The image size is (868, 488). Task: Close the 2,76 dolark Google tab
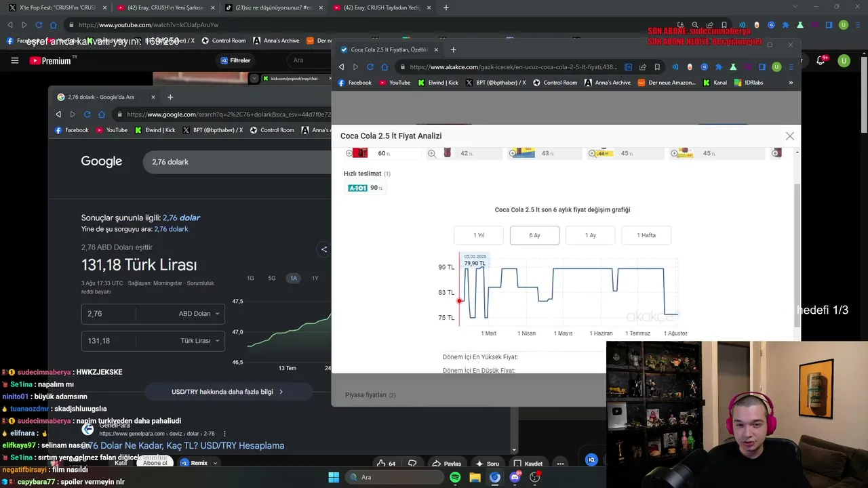tap(153, 97)
